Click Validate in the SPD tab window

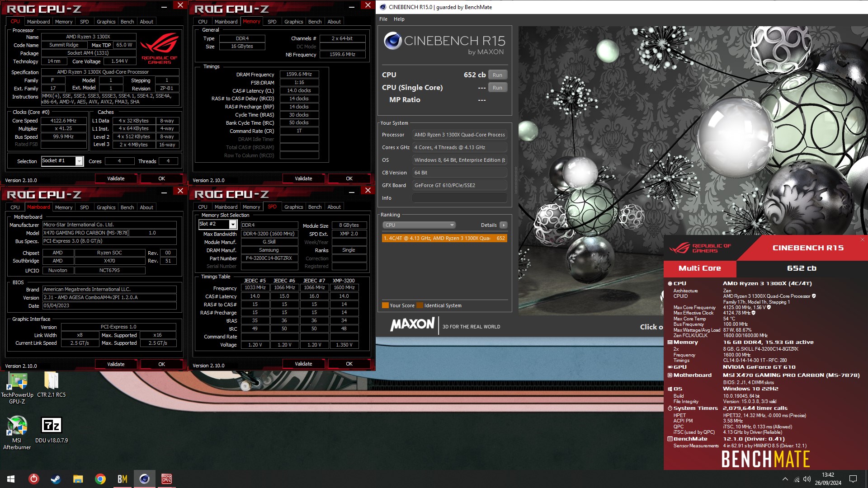(303, 364)
